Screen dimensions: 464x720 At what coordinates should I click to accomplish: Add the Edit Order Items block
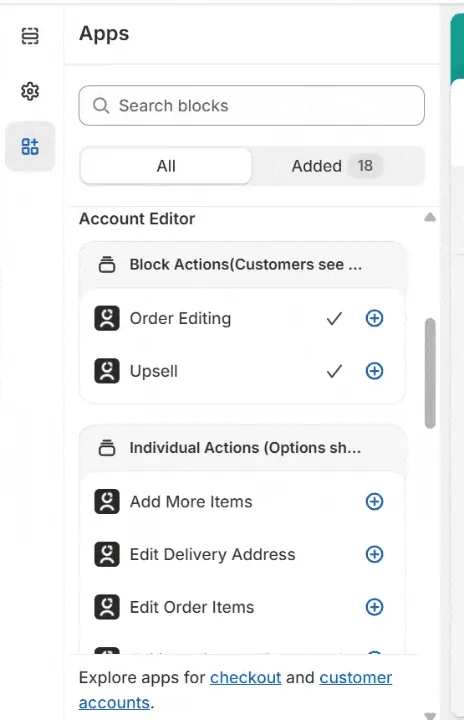coord(374,607)
